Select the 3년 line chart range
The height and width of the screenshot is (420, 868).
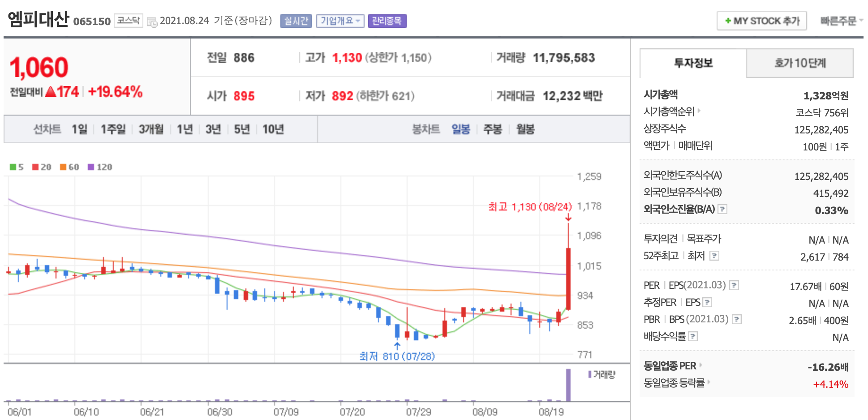213,129
